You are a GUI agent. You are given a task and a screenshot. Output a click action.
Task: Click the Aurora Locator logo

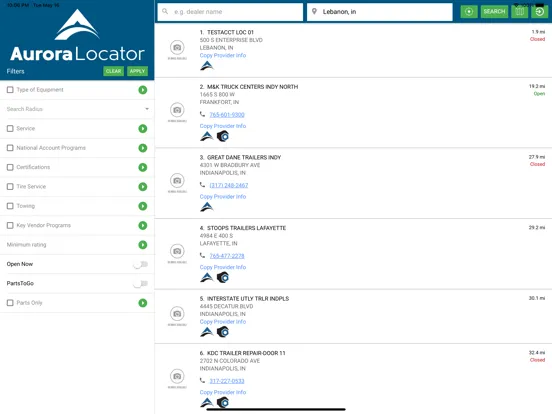point(77,35)
